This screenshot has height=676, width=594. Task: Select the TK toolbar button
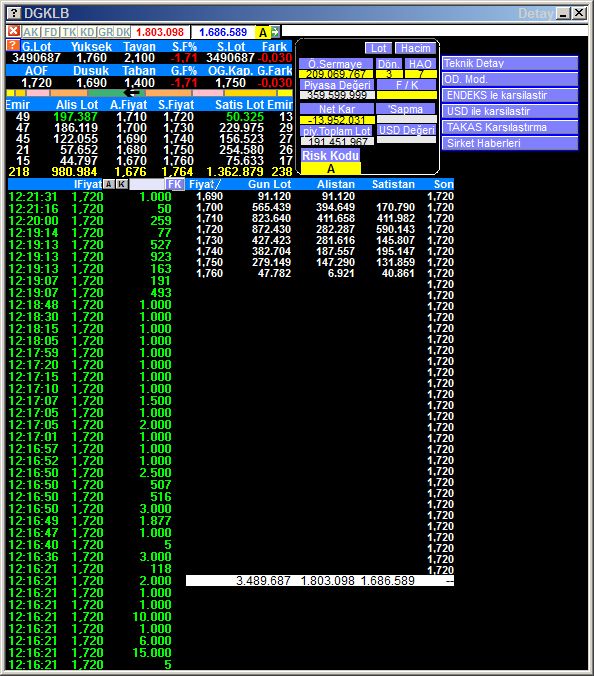69,32
